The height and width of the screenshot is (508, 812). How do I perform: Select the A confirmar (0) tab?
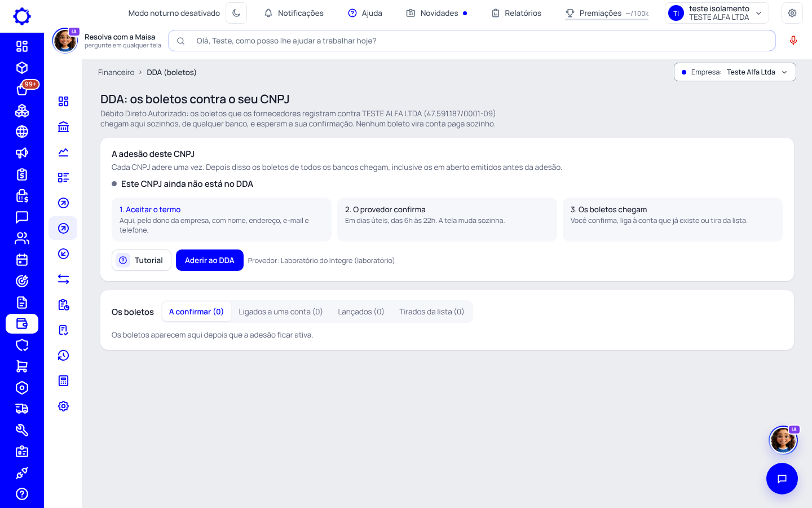click(196, 312)
